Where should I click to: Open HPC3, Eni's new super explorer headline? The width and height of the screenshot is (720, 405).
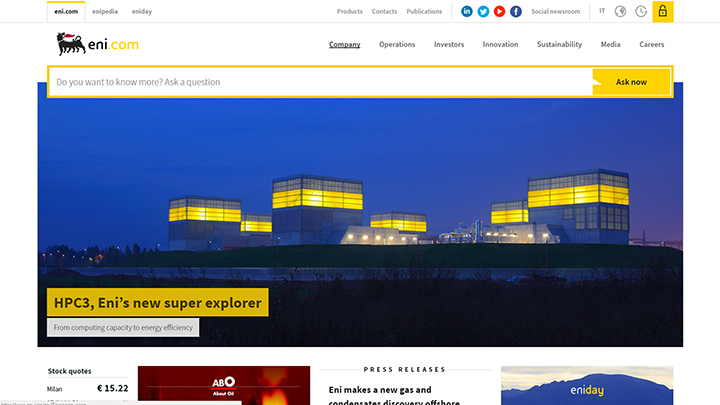158,303
